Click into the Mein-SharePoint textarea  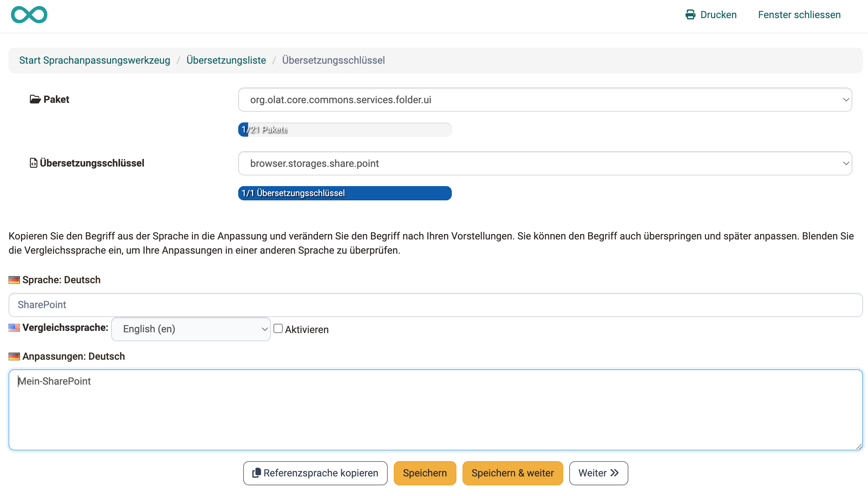pos(435,410)
